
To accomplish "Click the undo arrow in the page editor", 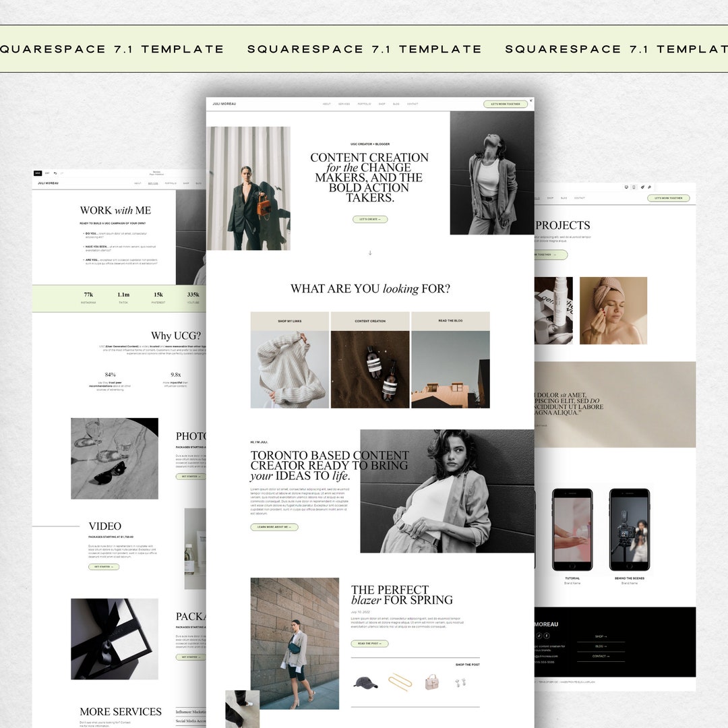I will pyautogui.click(x=55, y=173).
